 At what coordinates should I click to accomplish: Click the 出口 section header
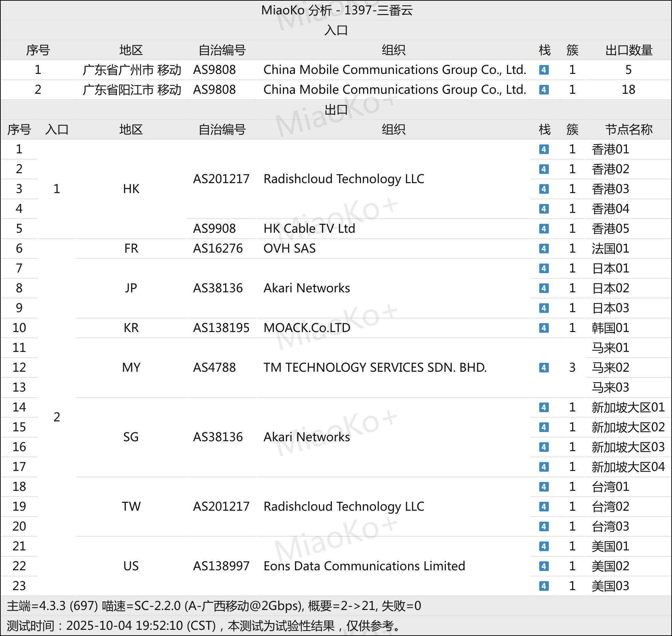336,110
